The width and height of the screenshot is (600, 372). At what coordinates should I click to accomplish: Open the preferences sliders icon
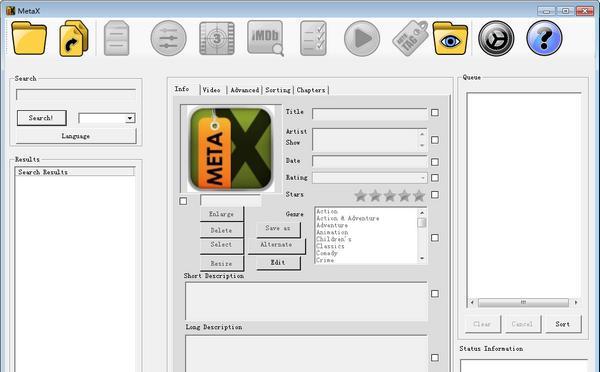tap(168, 38)
